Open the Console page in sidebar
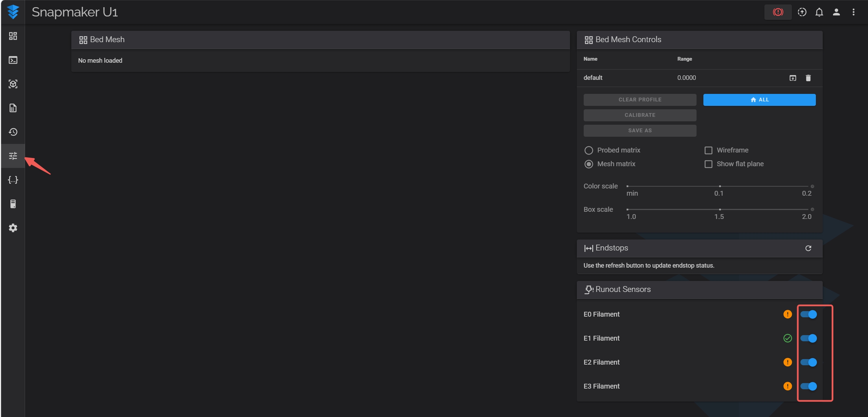This screenshot has width=868, height=417. click(x=13, y=60)
